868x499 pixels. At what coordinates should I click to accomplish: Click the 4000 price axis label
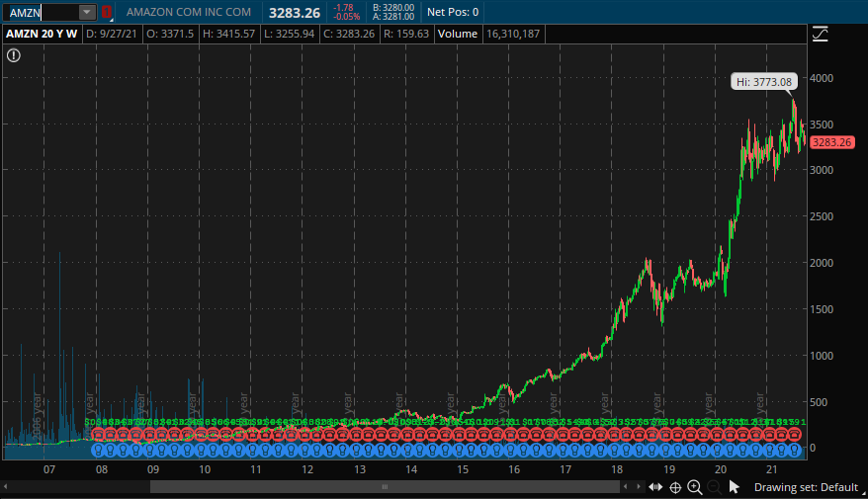[822, 78]
